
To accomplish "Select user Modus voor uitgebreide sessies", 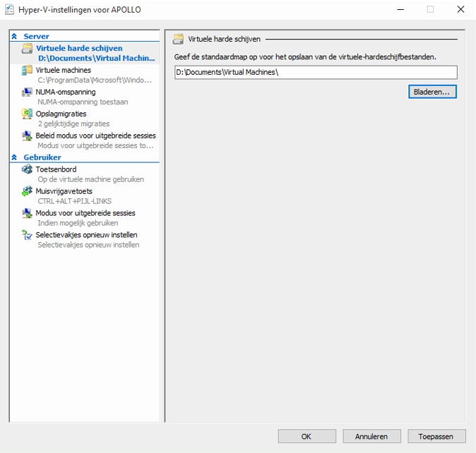I will [85, 213].
